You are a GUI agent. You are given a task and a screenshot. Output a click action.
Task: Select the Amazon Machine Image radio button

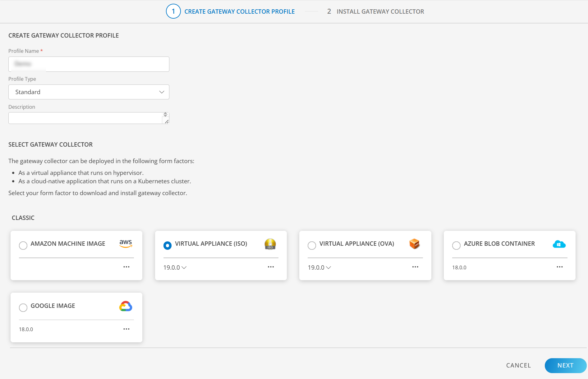point(23,245)
